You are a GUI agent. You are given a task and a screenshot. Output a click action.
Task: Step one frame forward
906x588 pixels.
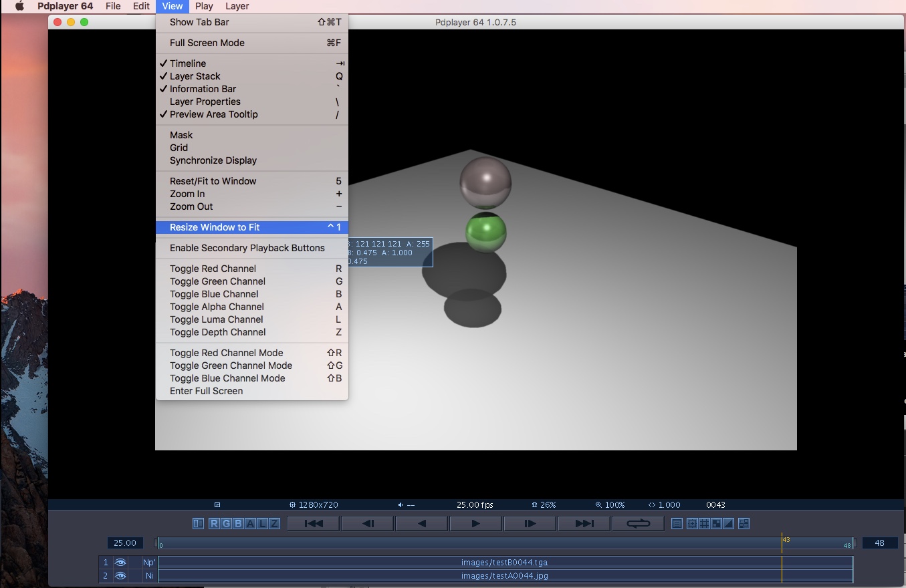pos(530,524)
